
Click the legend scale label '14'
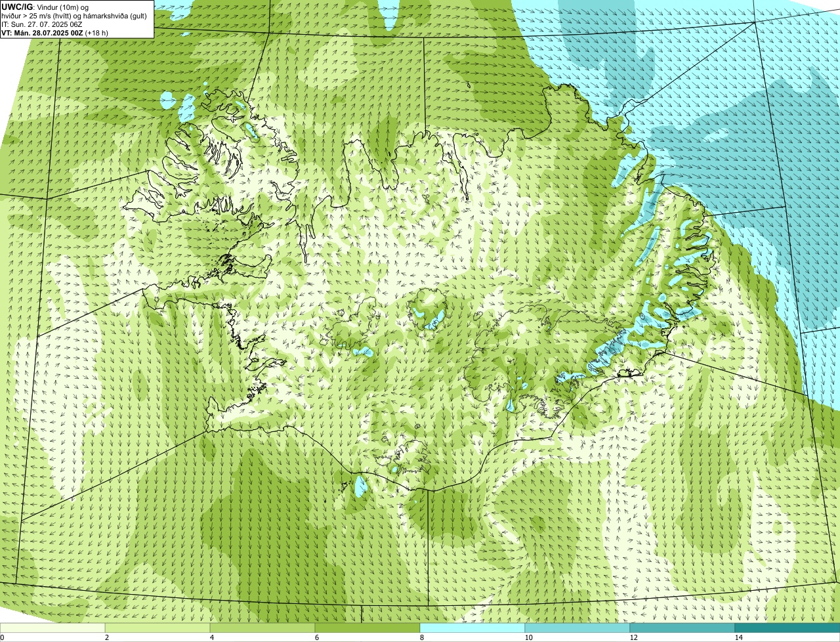(x=738, y=637)
